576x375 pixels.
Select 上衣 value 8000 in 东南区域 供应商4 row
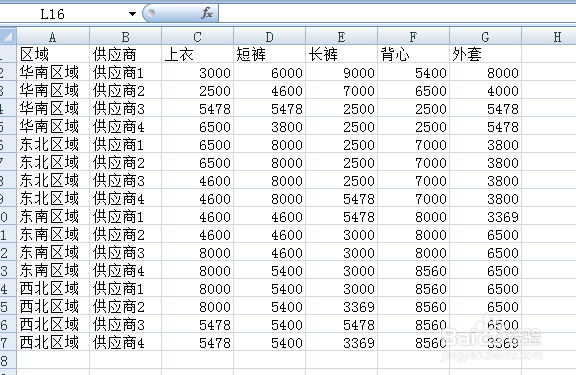197,270
